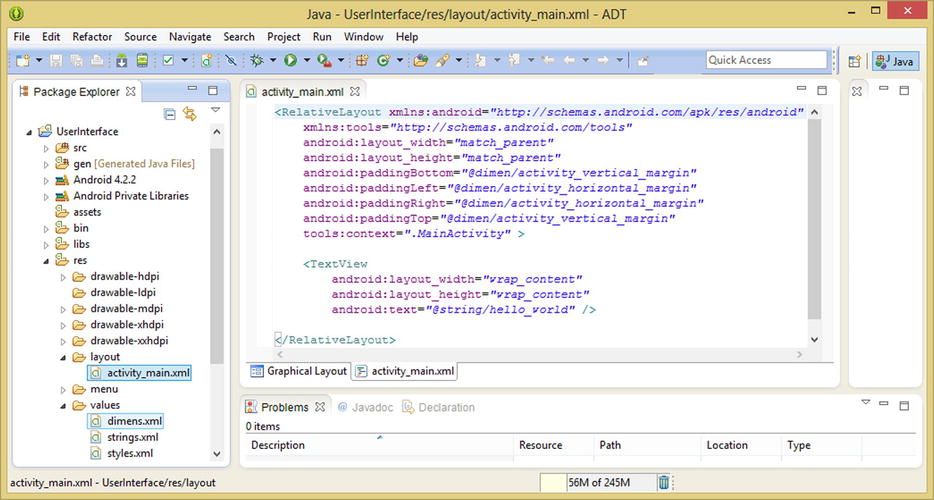Click the green Run button icon
Image resolution: width=934 pixels, height=500 pixels.
tap(290, 60)
